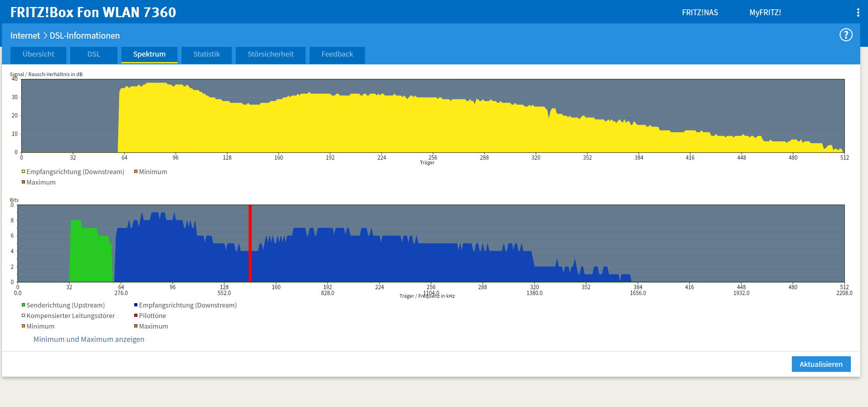Click the 'Senderichtung (Upstream)' legend text

tap(66, 305)
